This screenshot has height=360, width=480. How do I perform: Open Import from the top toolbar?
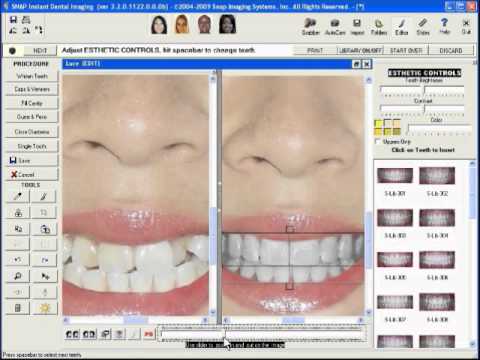pyautogui.click(x=357, y=27)
